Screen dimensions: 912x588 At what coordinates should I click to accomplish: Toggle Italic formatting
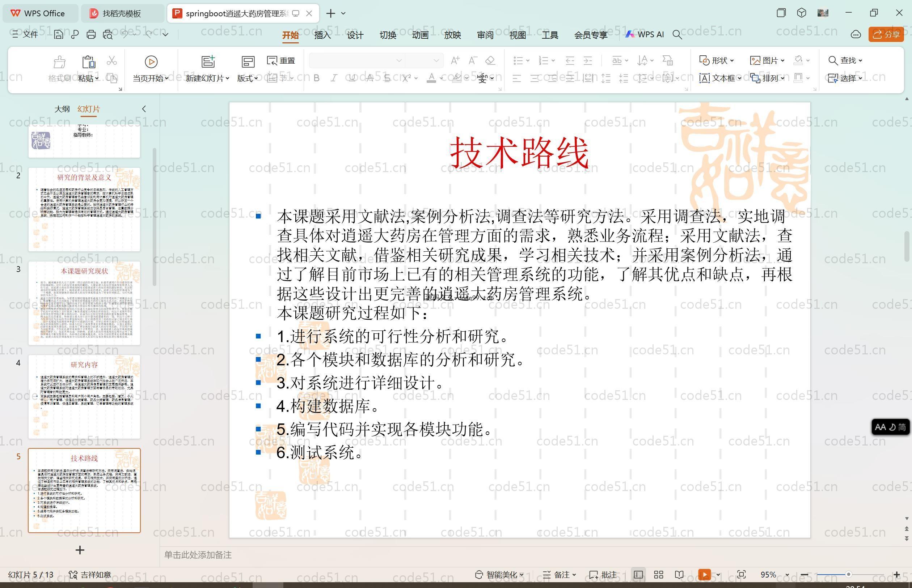[x=334, y=78]
